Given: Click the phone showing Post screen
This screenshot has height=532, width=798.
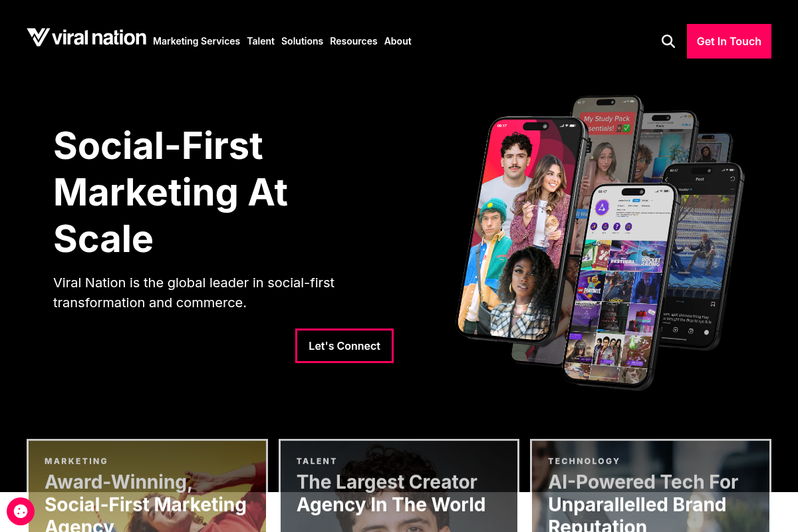Looking at the screenshot, I should point(702,256).
